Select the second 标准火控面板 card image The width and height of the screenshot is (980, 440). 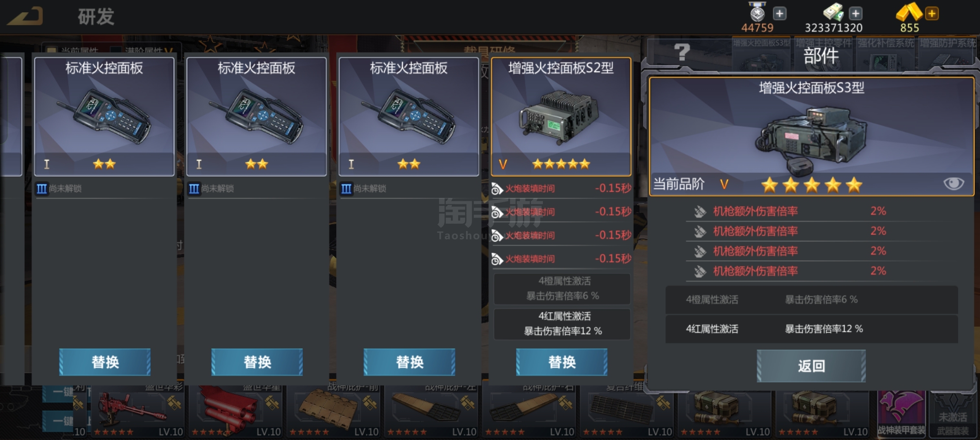256,117
